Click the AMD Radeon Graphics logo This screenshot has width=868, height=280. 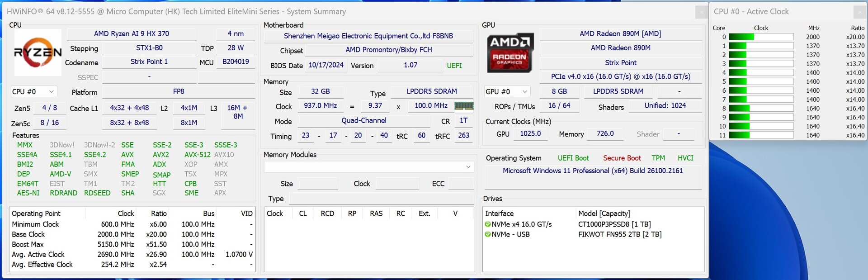[x=510, y=53]
